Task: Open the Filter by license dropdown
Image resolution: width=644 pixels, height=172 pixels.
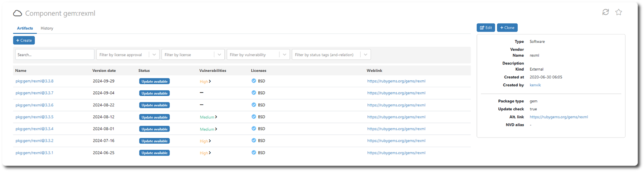Action: 219,55
